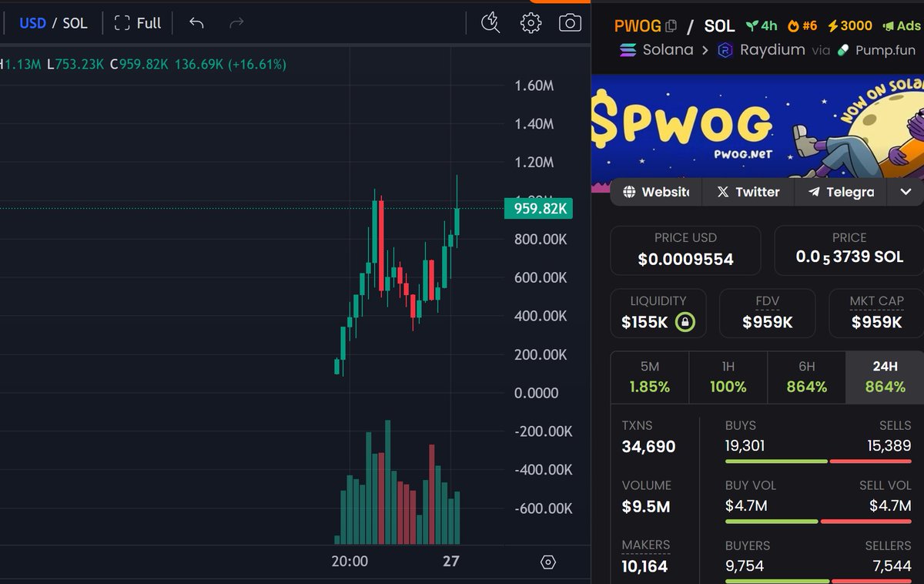Click the buys versus sells ratio bar

tap(819, 461)
